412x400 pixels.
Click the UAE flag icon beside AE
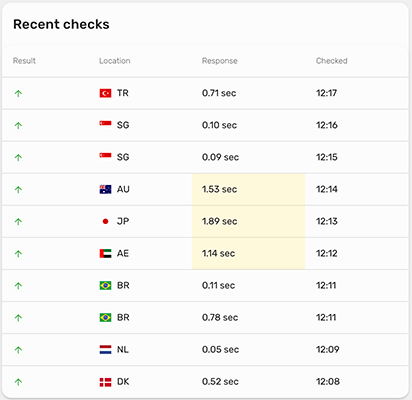105,253
